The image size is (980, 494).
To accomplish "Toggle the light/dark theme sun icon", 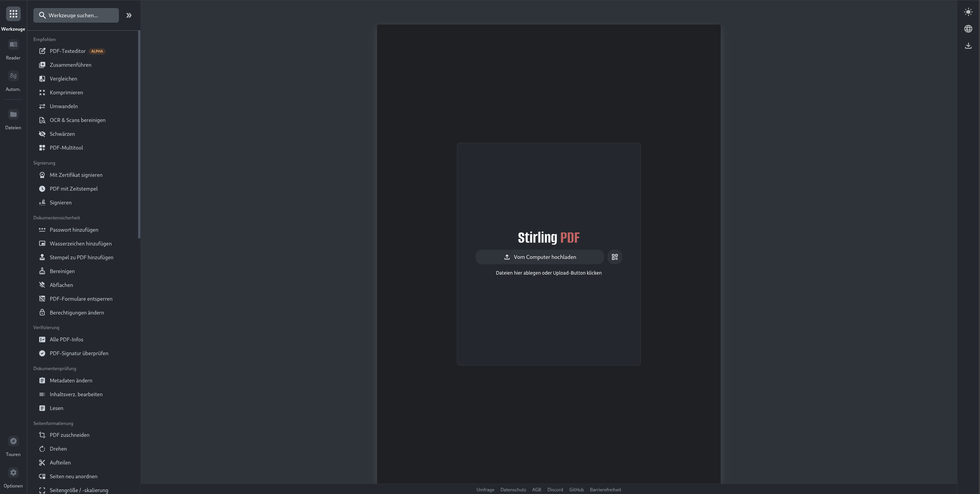I will pyautogui.click(x=968, y=12).
